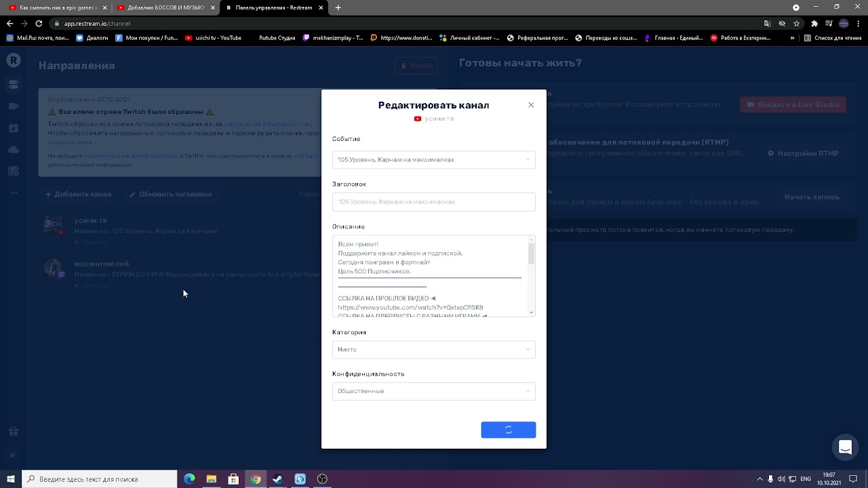Open usichi tv - YouTube bookmark
This screenshot has height=488, width=868.
pos(213,38)
